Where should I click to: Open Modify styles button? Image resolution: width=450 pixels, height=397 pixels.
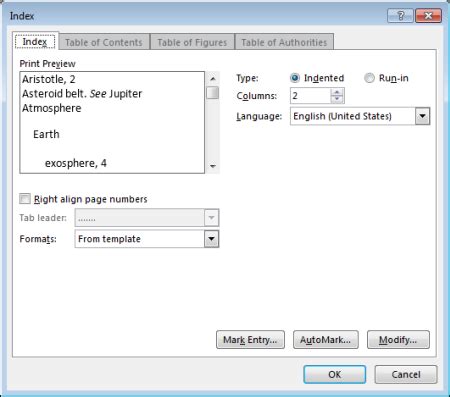398,340
